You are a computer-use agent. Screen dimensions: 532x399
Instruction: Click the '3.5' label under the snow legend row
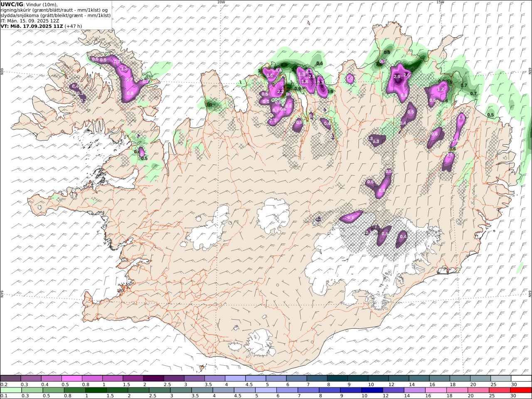208,384
